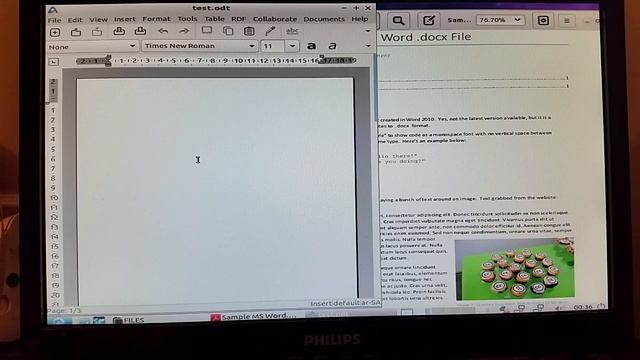Click the Word .docx File heading

click(x=426, y=37)
